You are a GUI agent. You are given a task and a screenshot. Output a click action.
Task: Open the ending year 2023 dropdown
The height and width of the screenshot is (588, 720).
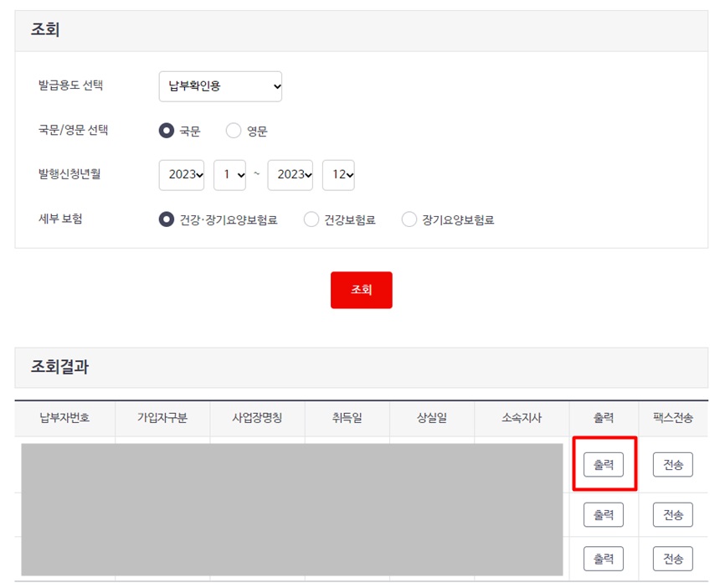click(x=290, y=174)
